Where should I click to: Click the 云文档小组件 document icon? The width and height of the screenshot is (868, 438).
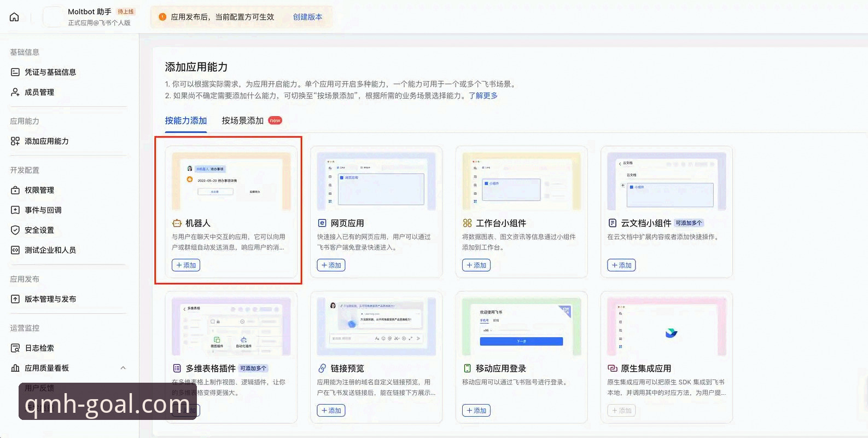613,223
